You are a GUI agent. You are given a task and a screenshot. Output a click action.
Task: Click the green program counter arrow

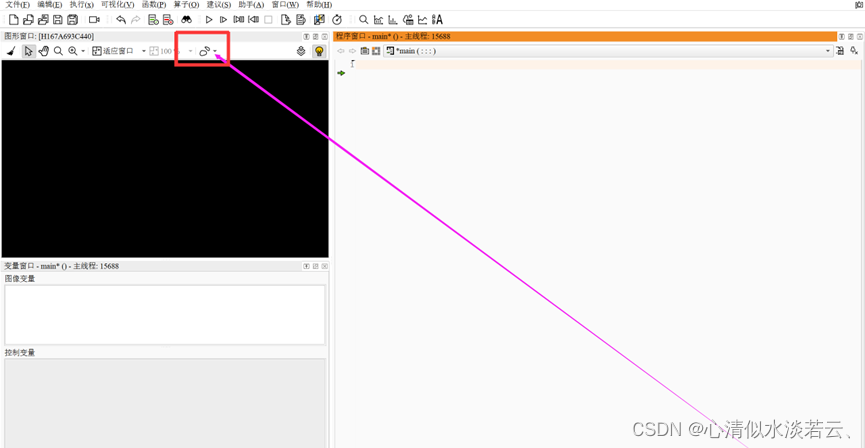point(341,73)
